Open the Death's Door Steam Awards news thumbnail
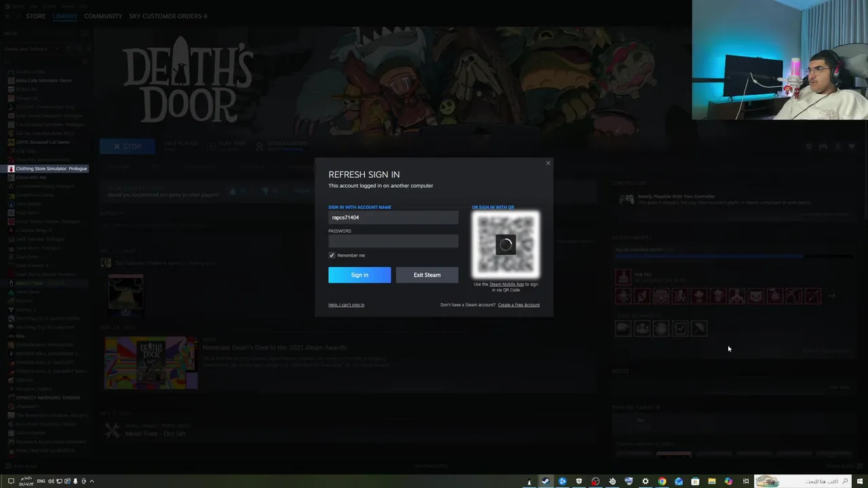This screenshot has width=868, height=488. 151,363
